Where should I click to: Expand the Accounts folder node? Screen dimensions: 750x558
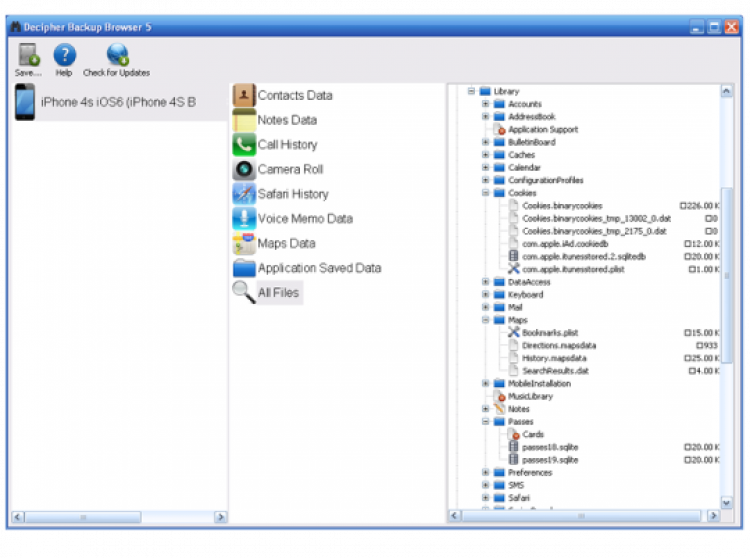tap(485, 104)
